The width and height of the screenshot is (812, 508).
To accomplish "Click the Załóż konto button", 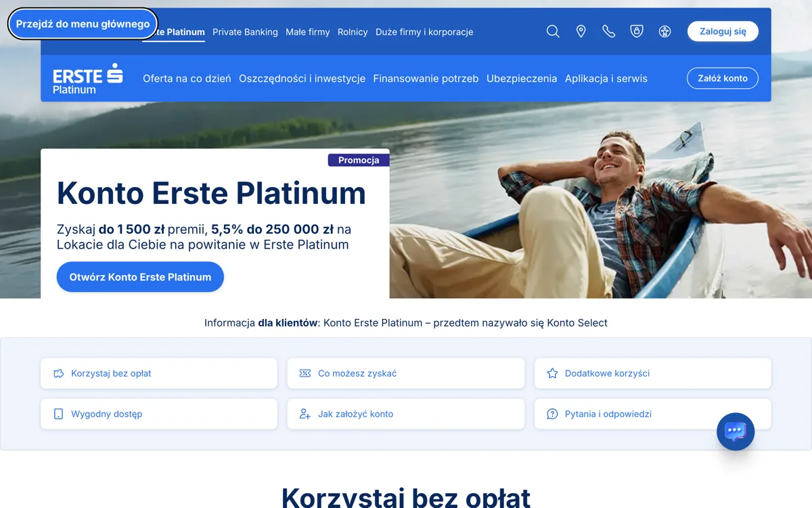I will coord(723,79).
